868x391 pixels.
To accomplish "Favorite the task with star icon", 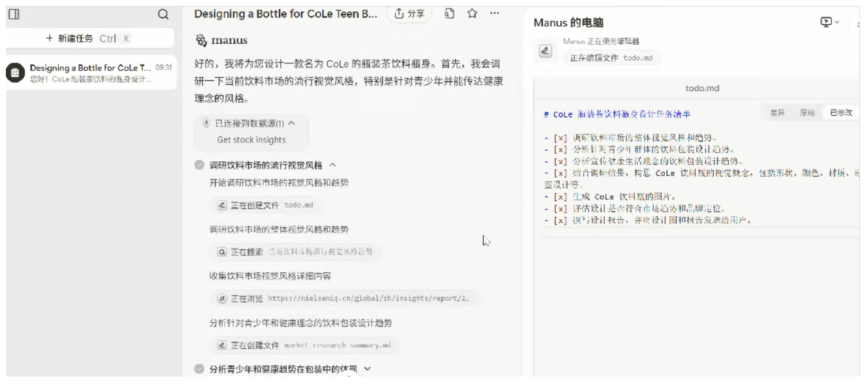I will [x=472, y=13].
